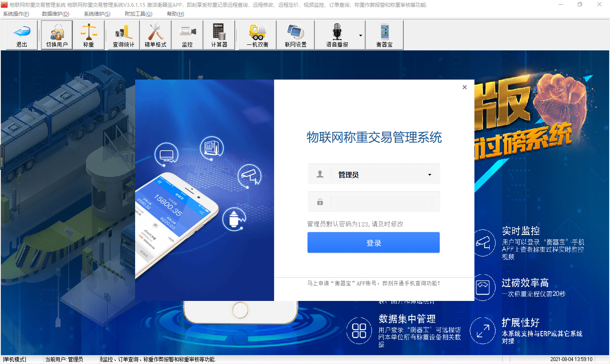Open the 监控 camera monitoring tool
Image resolution: width=610 pixels, height=364 pixels.
coord(187,35)
